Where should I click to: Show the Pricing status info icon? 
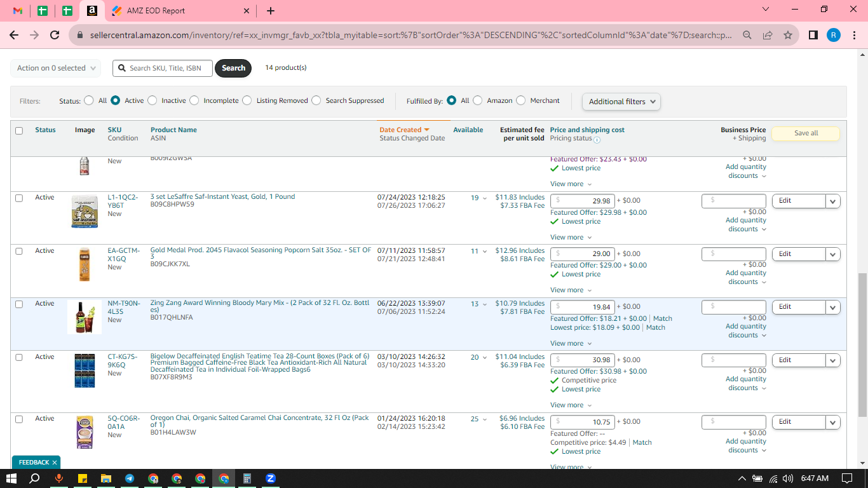pyautogui.click(x=597, y=139)
